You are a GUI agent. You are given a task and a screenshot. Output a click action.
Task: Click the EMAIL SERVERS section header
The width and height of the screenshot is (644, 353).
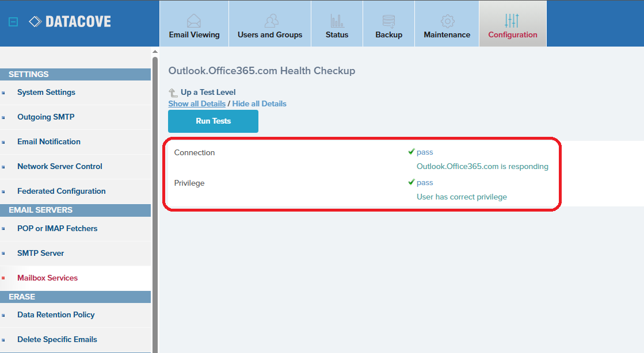[75, 210]
